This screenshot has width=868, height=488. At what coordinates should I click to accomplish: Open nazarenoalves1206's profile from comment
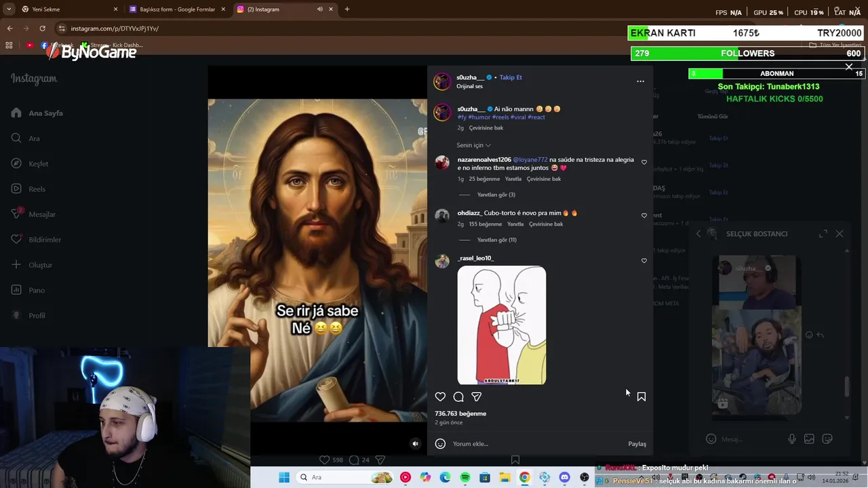click(484, 160)
